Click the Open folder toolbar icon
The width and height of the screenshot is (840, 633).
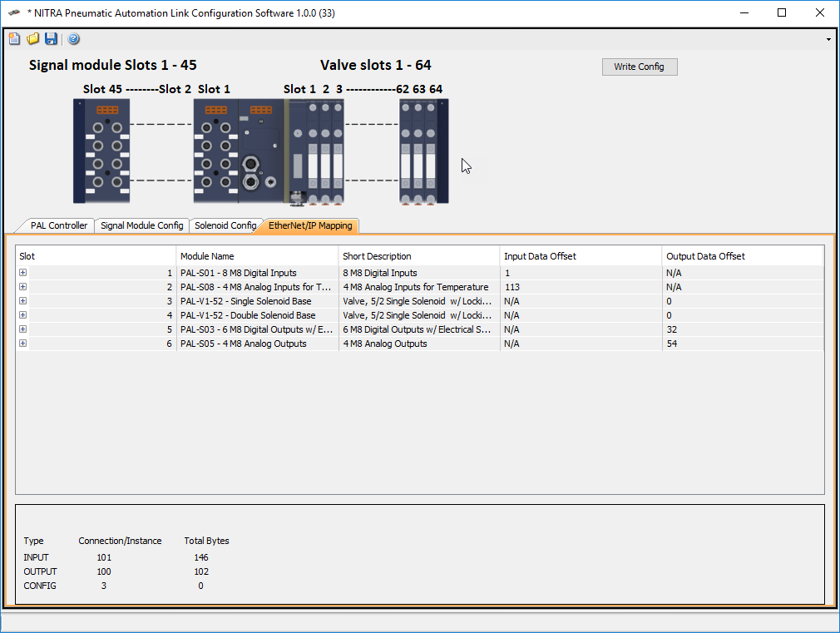pyautogui.click(x=32, y=38)
